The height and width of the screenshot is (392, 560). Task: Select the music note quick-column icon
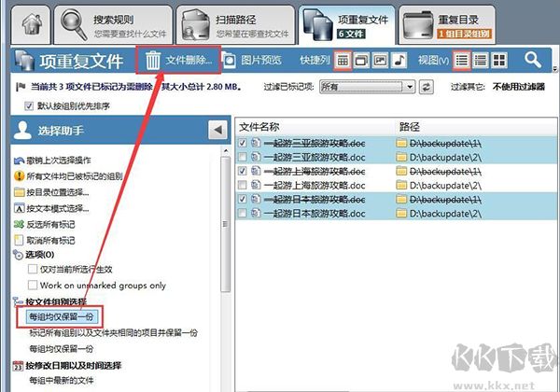click(399, 61)
